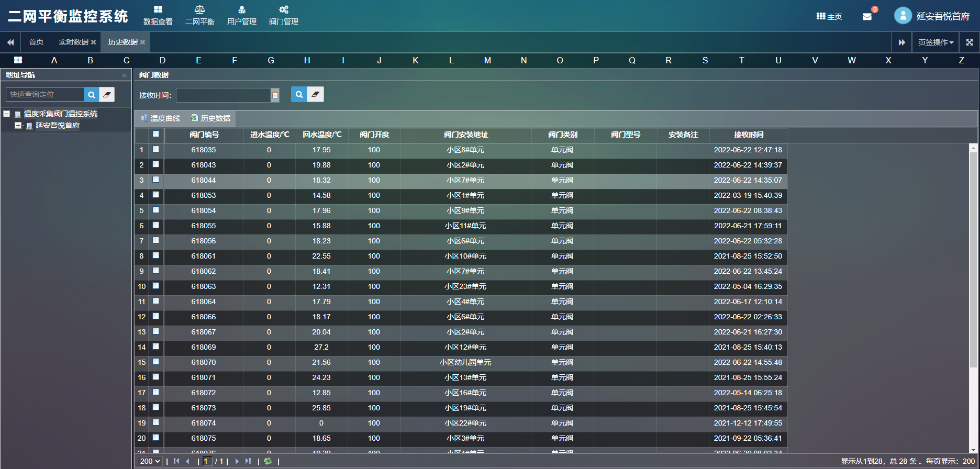
Task: Expand the 延安吾悦首府 tree node
Action: (18, 126)
